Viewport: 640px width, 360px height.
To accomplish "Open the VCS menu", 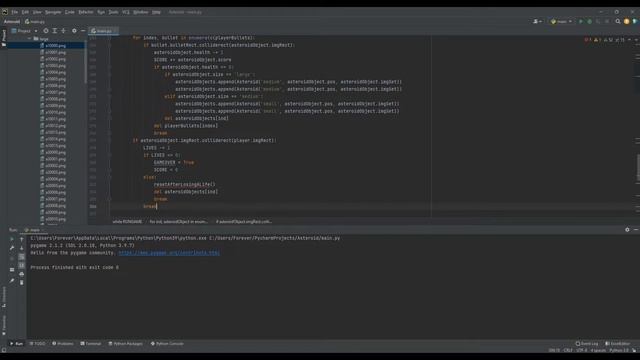I will (126, 12).
